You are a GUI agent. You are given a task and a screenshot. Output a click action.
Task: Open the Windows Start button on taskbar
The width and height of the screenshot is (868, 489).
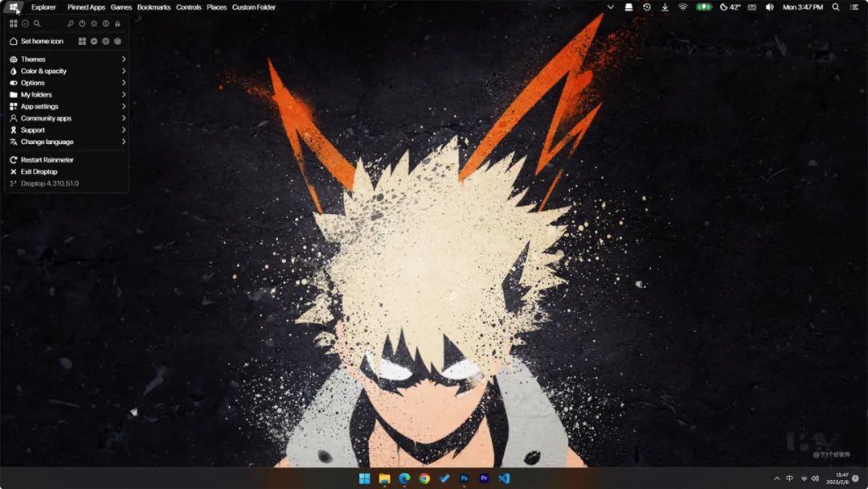pos(364,479)
